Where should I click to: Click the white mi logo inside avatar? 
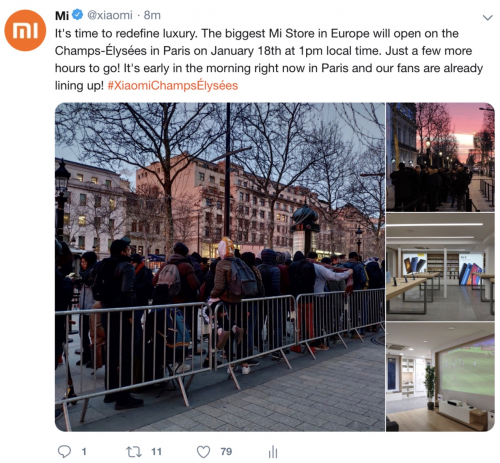25,31
